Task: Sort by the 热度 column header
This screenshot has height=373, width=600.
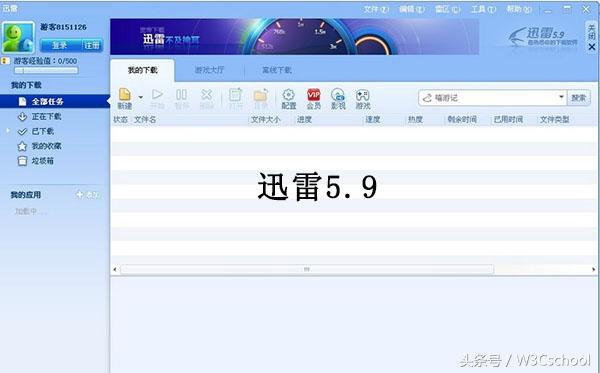Action: (x=415, y=119)
